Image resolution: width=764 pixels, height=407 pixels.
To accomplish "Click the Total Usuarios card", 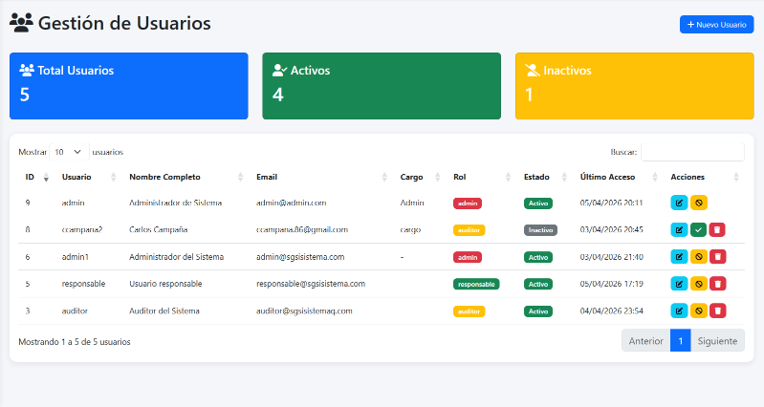I will click(x=129, y=86).
